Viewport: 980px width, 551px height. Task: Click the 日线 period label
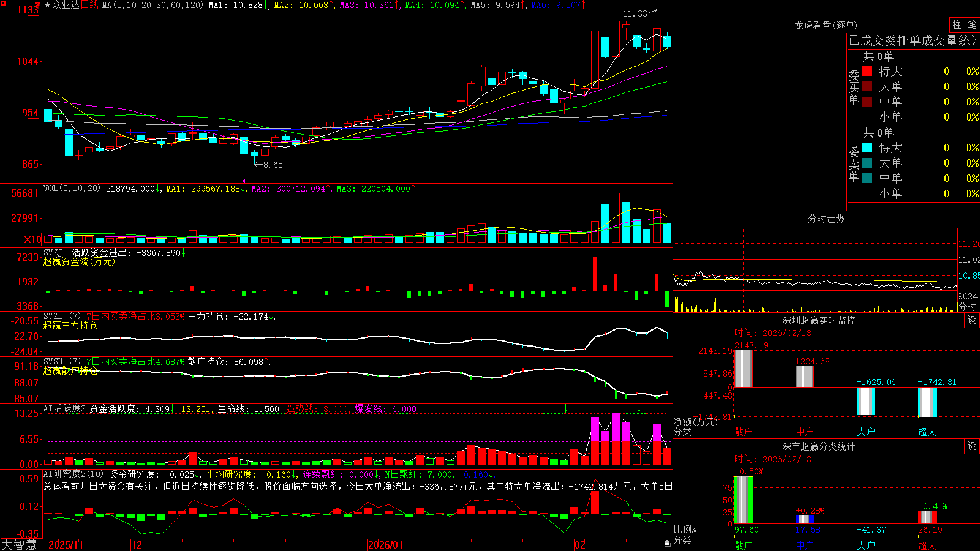(89, 5)
